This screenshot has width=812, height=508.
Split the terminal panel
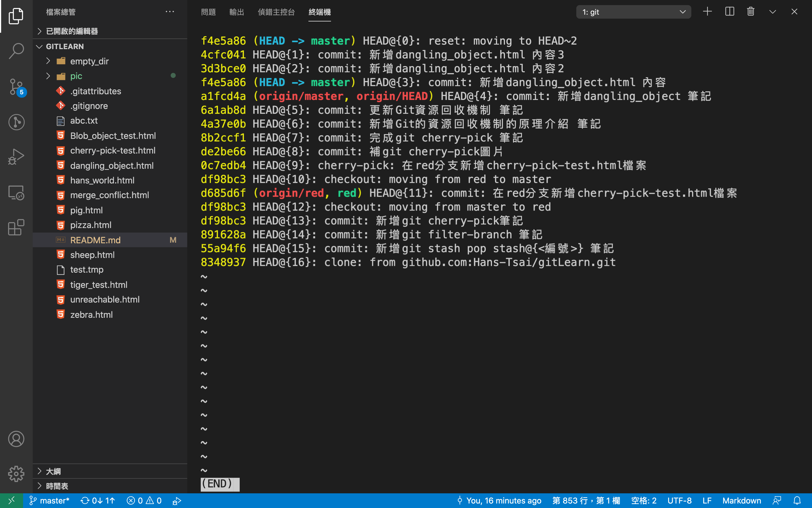tap(729, 12)
